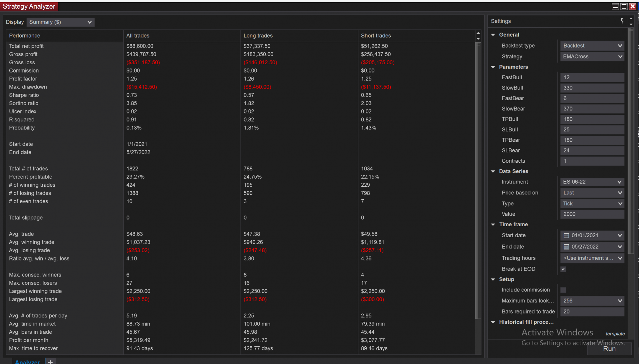Open the Display Summary ($) dropdown

pos(60,22)
